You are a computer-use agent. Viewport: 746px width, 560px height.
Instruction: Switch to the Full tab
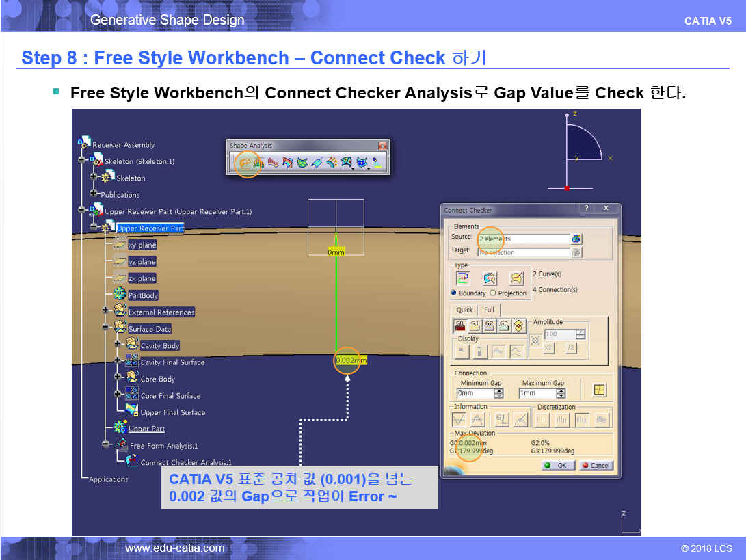(x=489, y=310)
